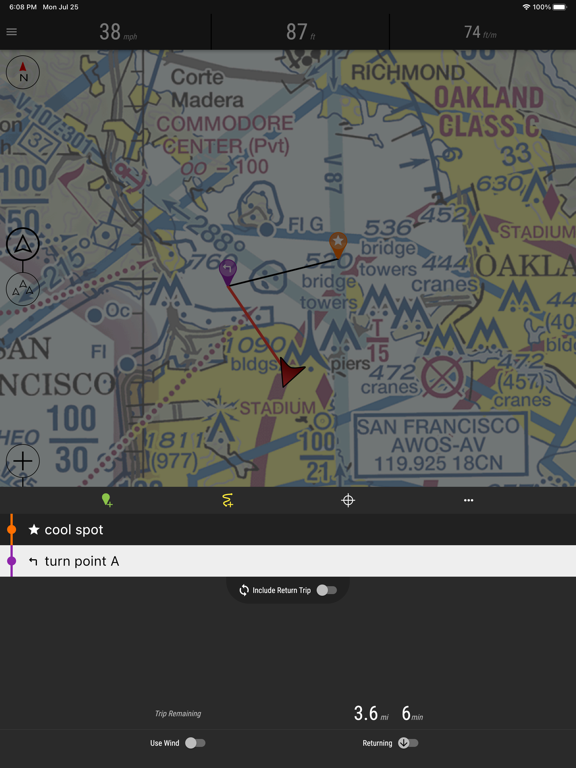
Task: Tap the red route leg line
Action: click(255, 324)
